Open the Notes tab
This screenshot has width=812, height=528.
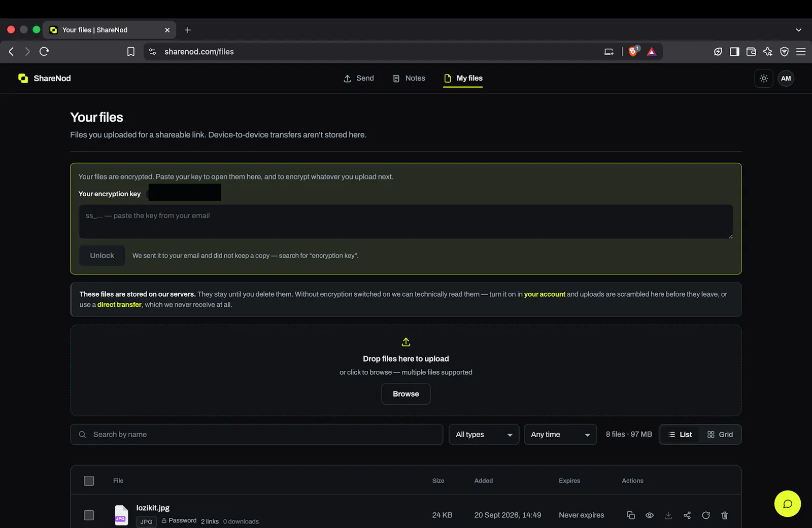click(x=409, y=78)
